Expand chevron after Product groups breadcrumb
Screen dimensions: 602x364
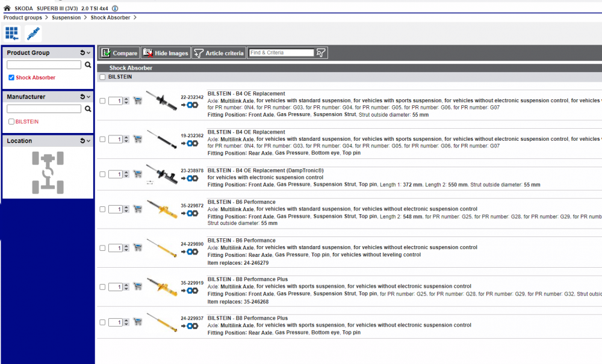coord(46,17)
